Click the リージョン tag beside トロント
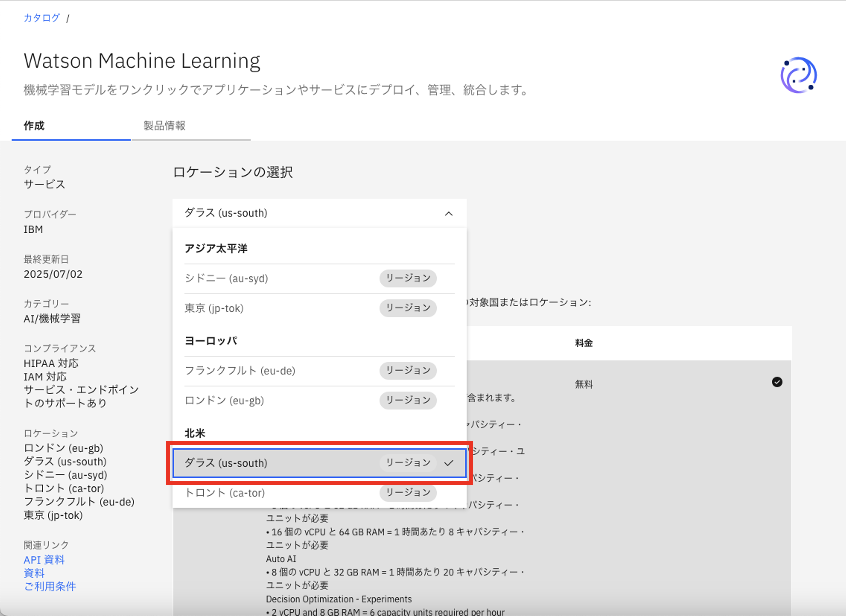846x616 pixels. pyautogui.click(x=408, y=493)
